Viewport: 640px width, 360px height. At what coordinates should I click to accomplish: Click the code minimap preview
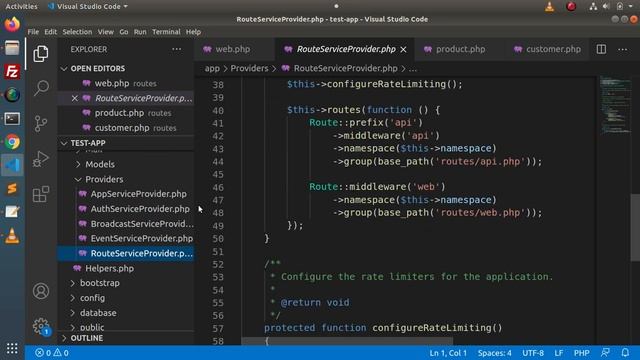pyautogui.click(x=615, y=105)
